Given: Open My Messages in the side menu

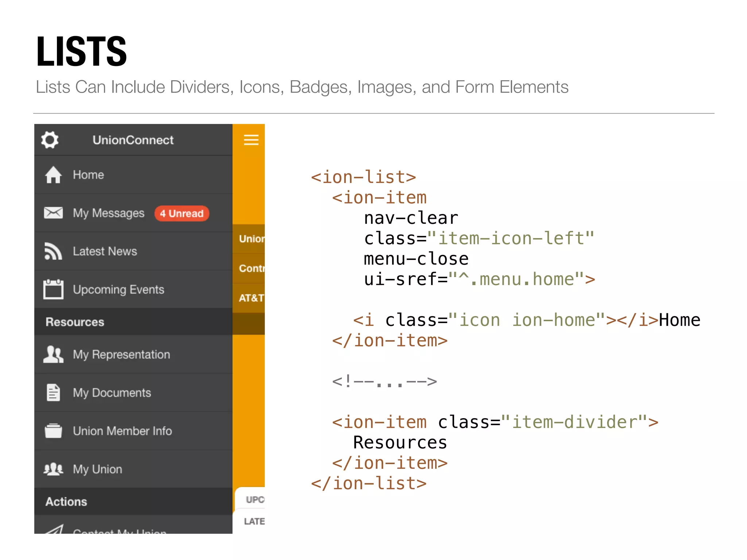Looking at the screenshot, I should (x=133, y=213).
